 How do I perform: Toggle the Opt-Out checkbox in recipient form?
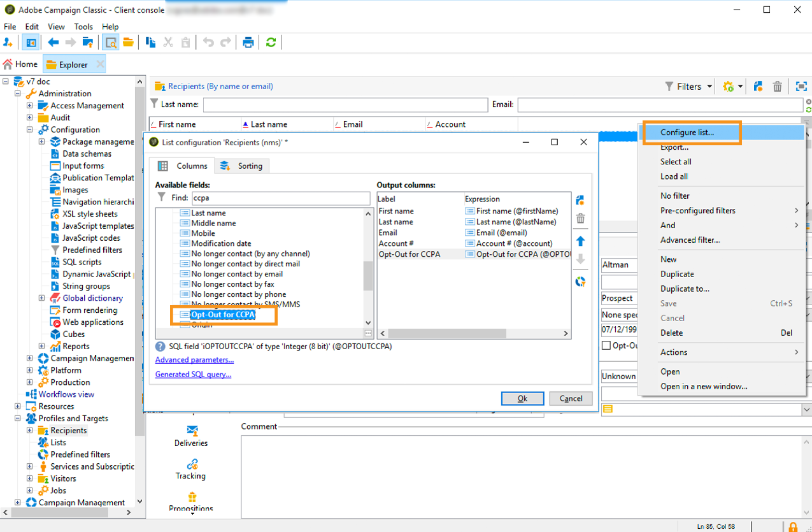click(x=606, y=345)
